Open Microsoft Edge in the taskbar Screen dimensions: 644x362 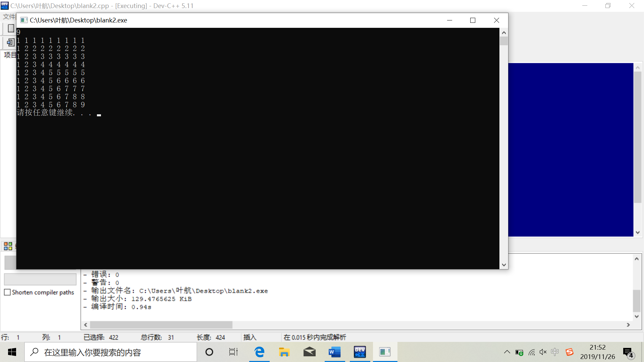(259, 352)
